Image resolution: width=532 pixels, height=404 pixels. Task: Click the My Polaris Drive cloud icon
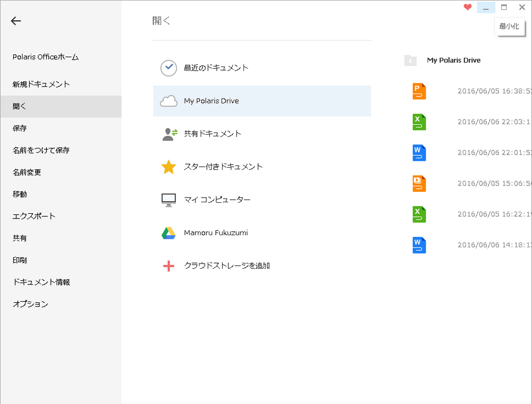coord(169,101)
